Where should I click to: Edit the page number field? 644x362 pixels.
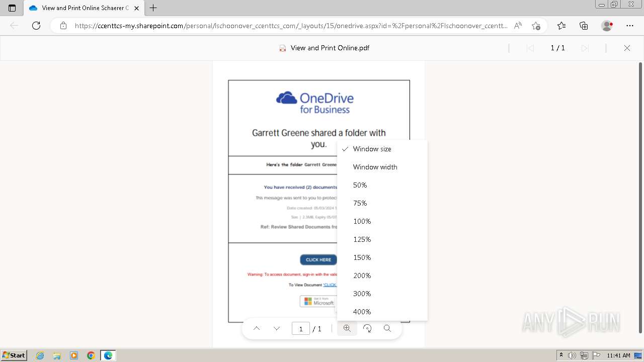[301, 329]
